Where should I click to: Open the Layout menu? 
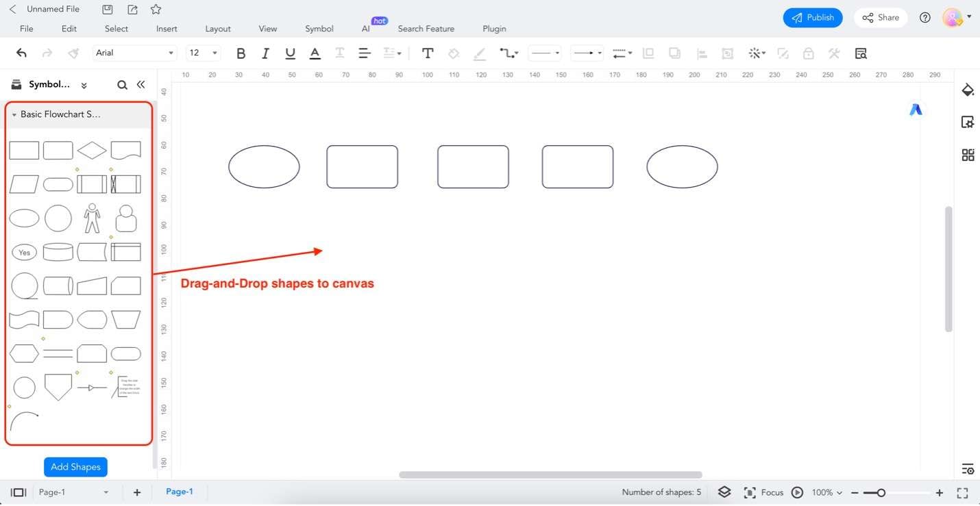coord(218,29)
